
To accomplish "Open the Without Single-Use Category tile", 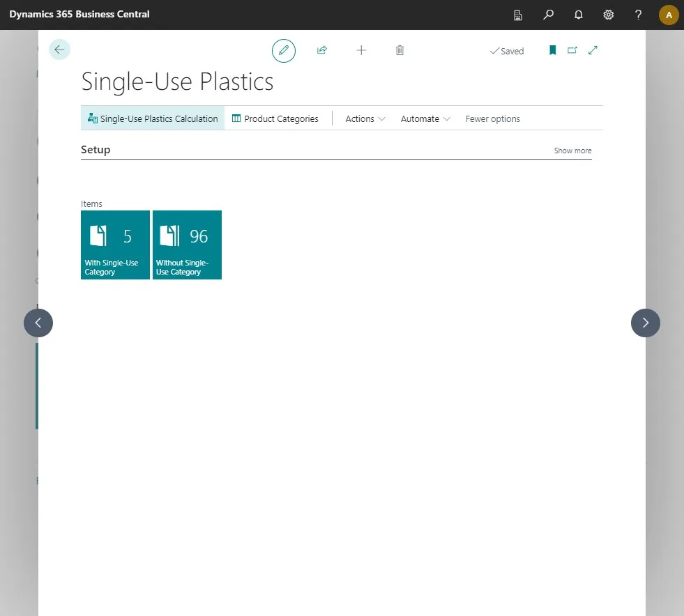I will 187,245.
